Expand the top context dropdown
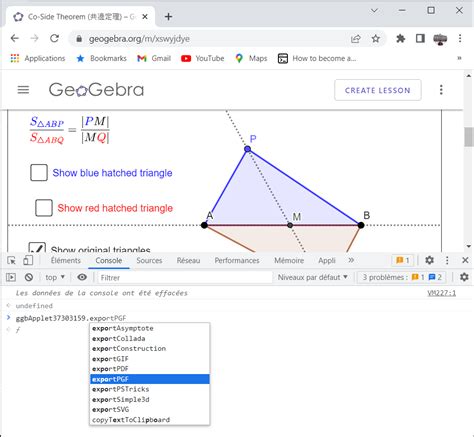This screenshot has width=474, height=437. [x=55, y=277]
